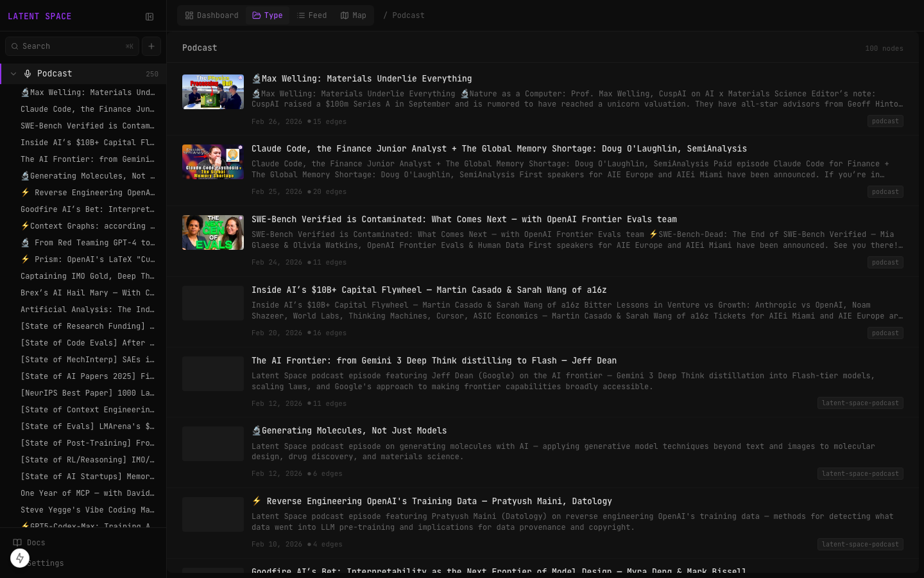Screen dimensions: 924x578
Task: Open SWE-Bench Verified episode thumbnail
Action: (213, 232)
